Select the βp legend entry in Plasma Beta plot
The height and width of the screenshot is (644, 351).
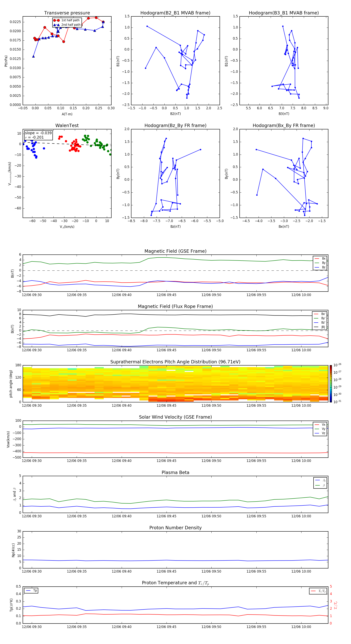321,480
